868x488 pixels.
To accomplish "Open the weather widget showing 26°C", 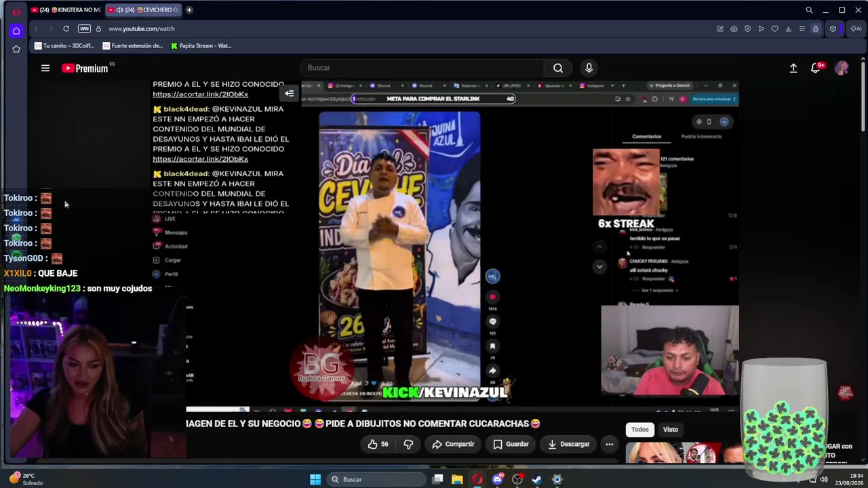I will 26,479.
